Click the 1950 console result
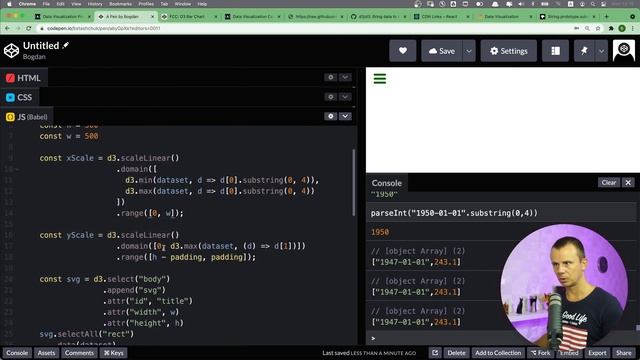 click(380, 232)
